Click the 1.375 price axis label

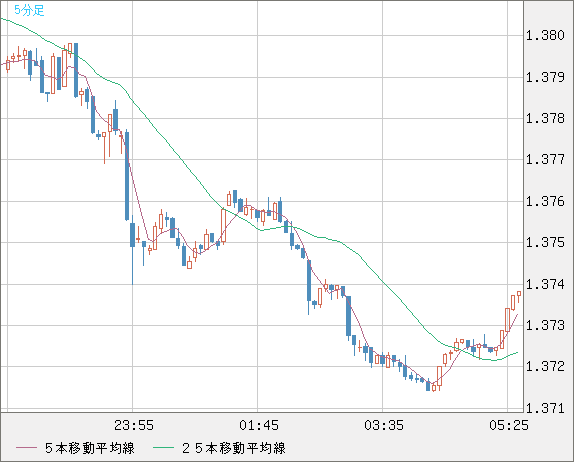click(545, 242)
